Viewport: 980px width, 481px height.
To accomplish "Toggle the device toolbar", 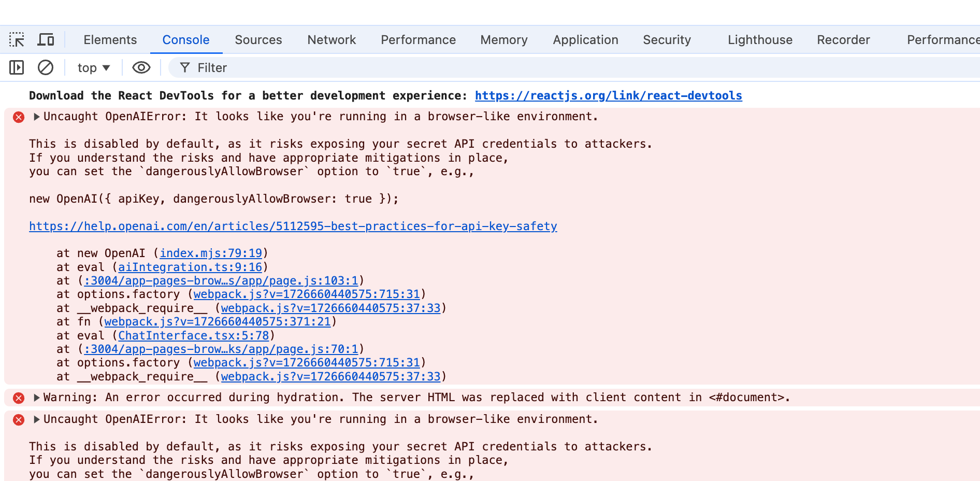I will pos(46,39).
